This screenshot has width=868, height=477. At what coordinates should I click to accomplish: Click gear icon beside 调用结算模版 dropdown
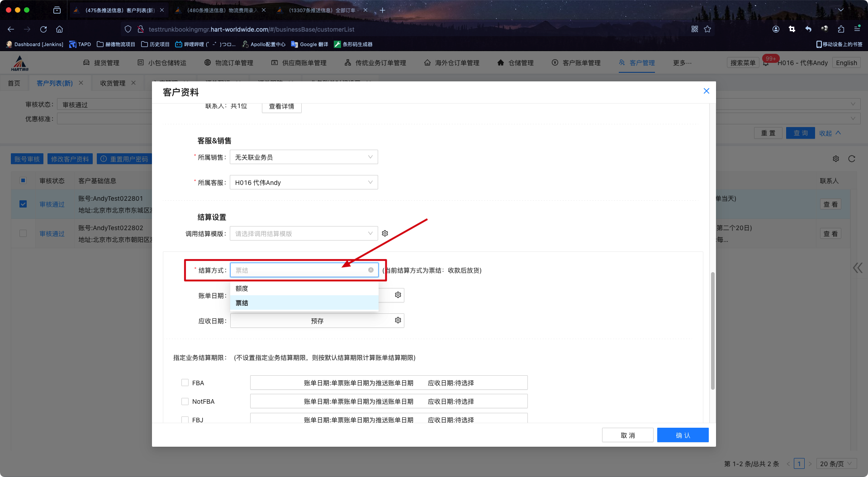[385, 233]
